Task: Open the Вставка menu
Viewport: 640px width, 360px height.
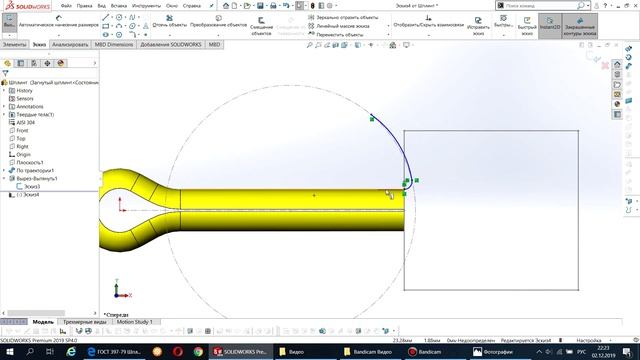Action: pos(119,6)
